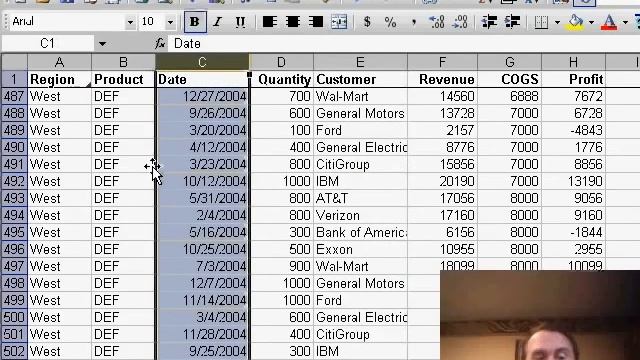Open font size dropdown arrow
Screen dimensions: 640x360
tap(170, 22)
